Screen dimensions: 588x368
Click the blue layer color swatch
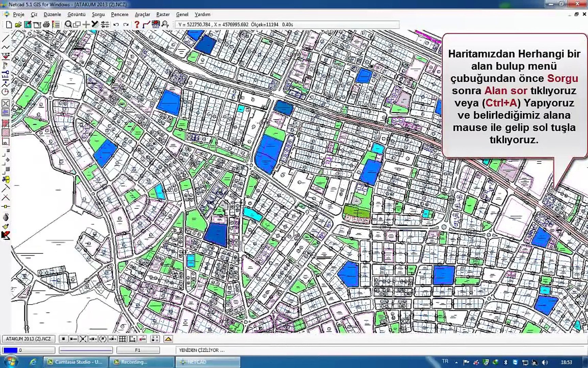click(10, 350)
